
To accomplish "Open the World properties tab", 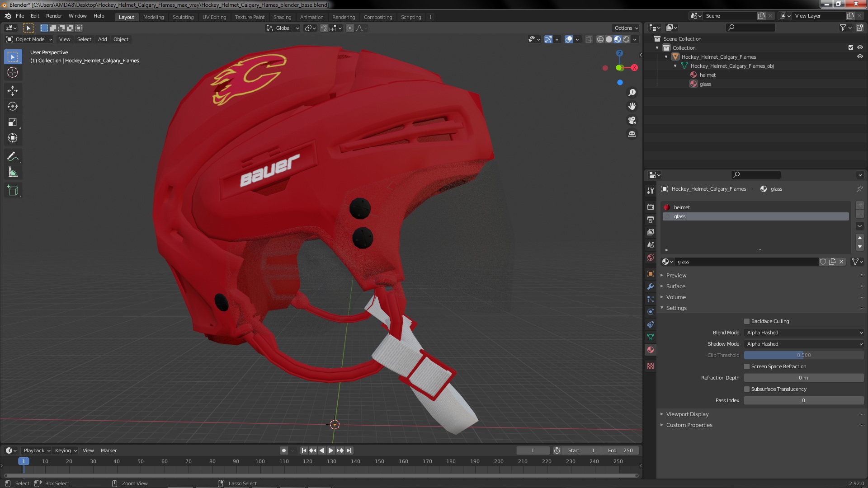I will click(651, 258).
